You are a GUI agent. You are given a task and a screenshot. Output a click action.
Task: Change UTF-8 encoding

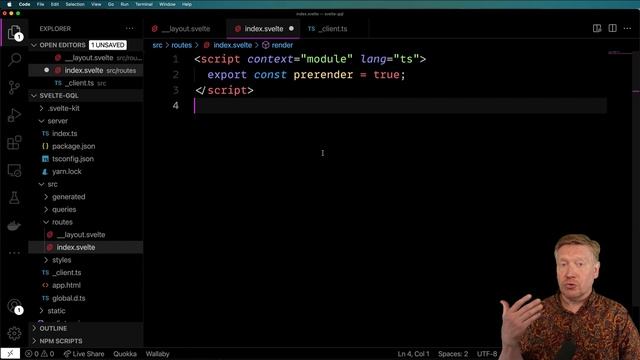coord(487,354)
